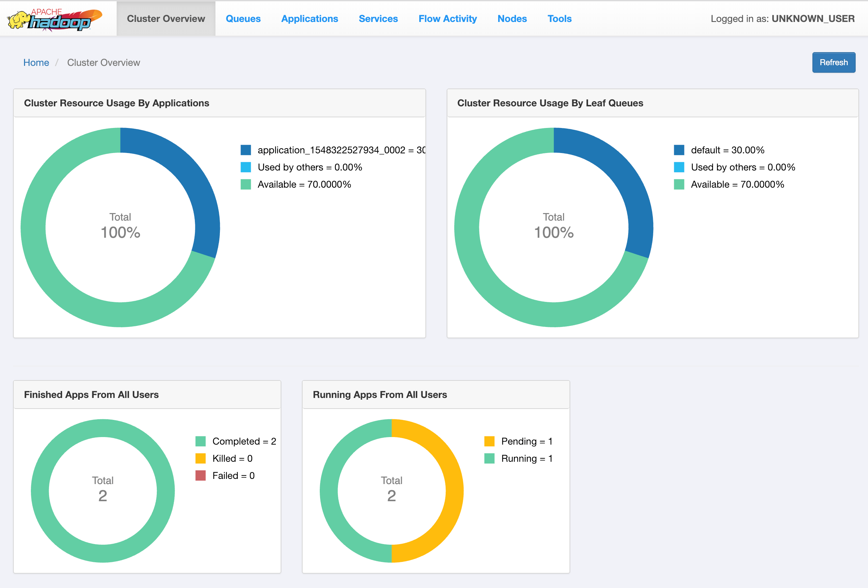Switch to the Queues tab
Viewport: 868px width, 588px height.
pyautogui.click(x=243, y=18)
